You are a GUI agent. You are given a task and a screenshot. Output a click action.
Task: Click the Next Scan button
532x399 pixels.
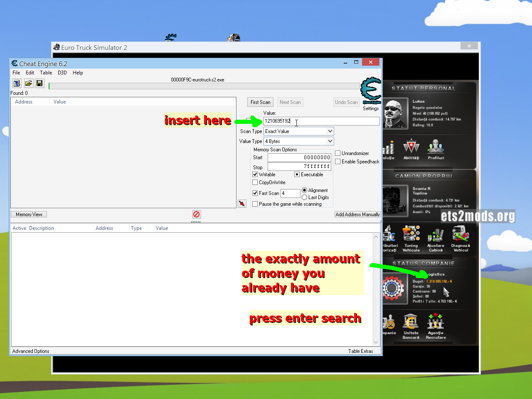tap(290, 102)
